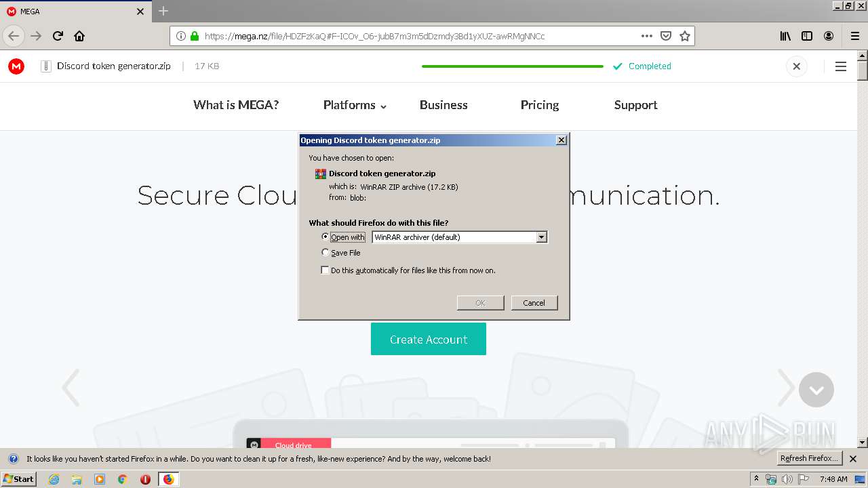The height and width of the screenshot is (488, 868).
Task: Show hidden system tray icons
Action: (x=757, y=479)
